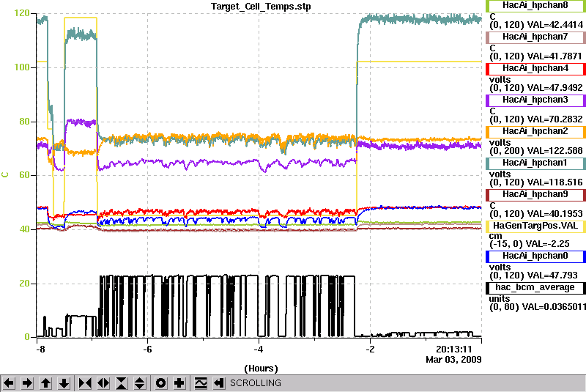The width and height of the screenshot is (586, 392).
Task: Pan the plot down with down arrow
Action: point(64,383)
